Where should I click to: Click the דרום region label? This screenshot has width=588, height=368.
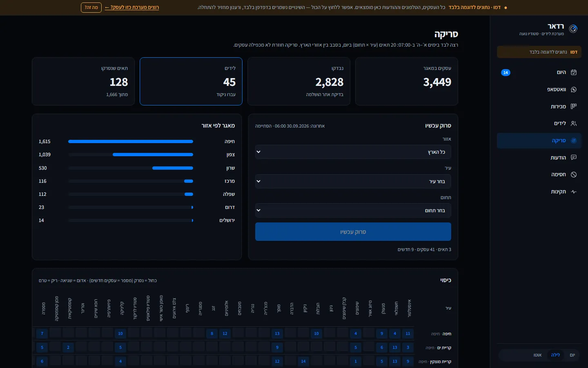coord(230,207)
